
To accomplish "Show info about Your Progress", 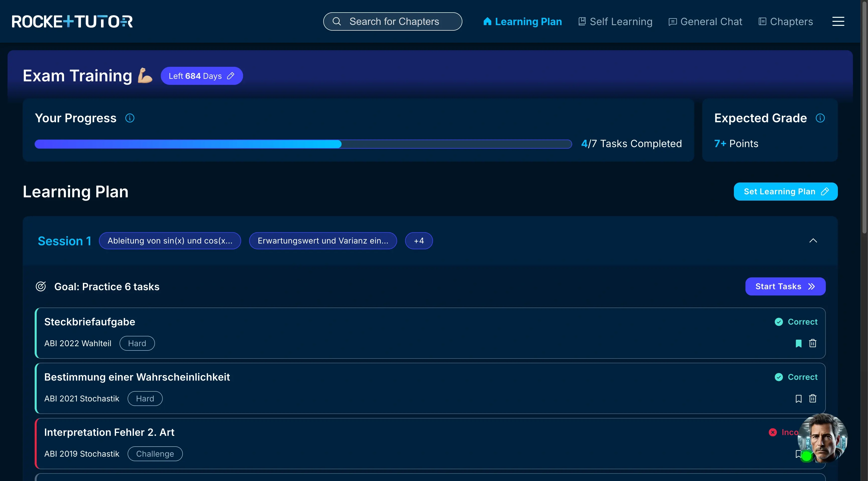I will point(130,118).
